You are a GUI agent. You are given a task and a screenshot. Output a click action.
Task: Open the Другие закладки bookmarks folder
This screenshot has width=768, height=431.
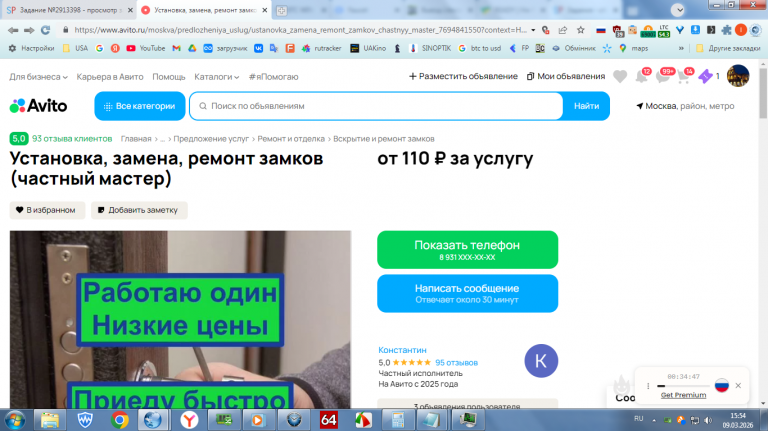[729, 48]
